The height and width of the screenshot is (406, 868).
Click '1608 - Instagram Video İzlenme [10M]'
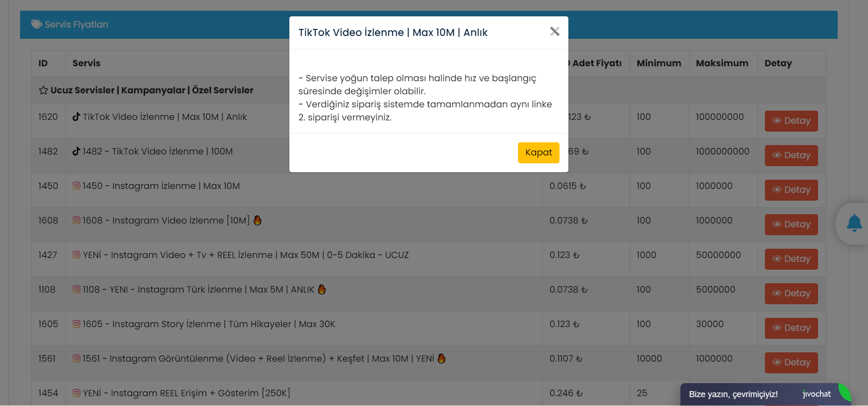click(x=166, y=220)
